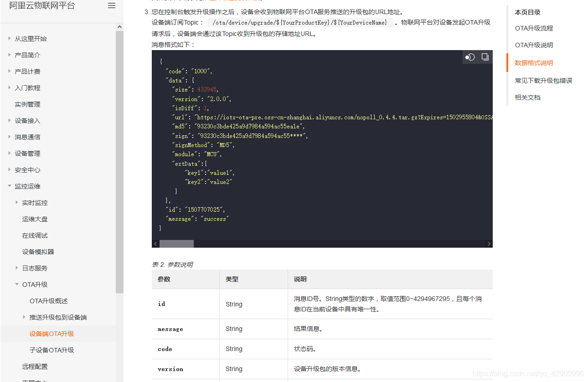Screen dimensions: 588x382
Task: Open 子设备OTA升级 page
Action: 52,350
